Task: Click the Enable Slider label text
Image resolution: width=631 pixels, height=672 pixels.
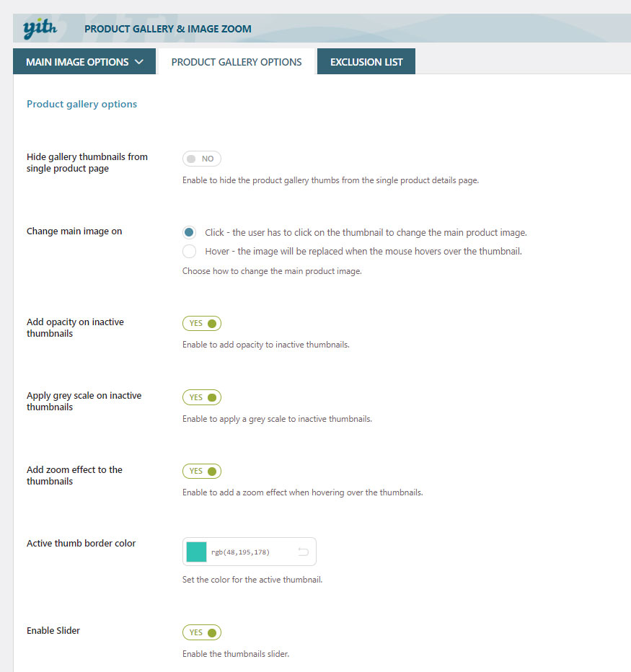Action: 53,630
